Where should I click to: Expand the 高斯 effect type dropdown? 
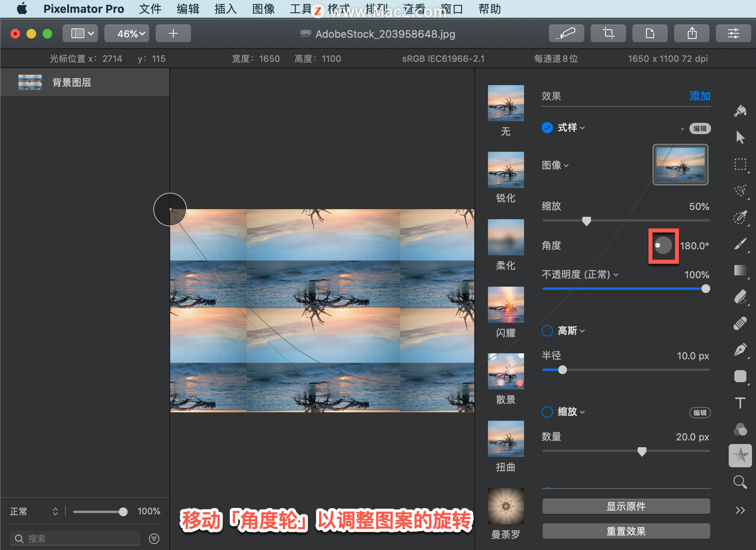tap(571, 331)
